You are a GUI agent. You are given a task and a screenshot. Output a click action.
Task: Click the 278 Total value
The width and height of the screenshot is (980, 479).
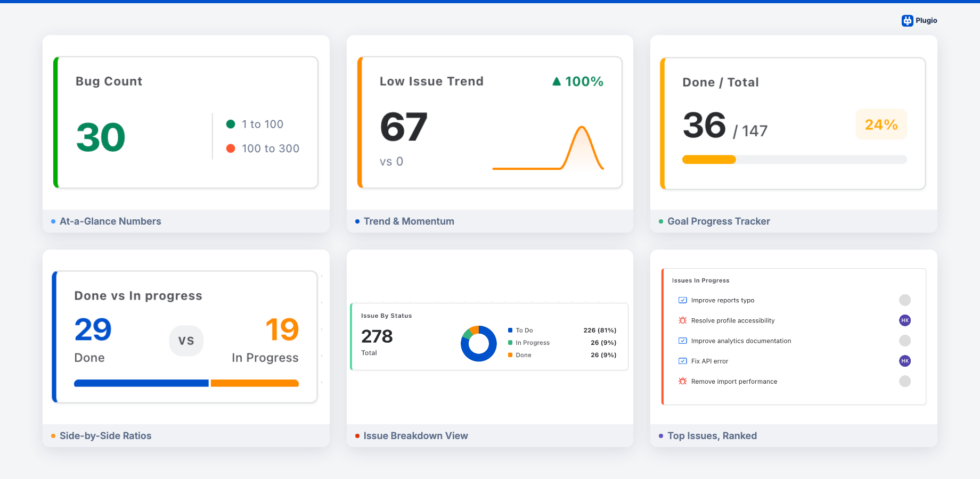[377, 336]
